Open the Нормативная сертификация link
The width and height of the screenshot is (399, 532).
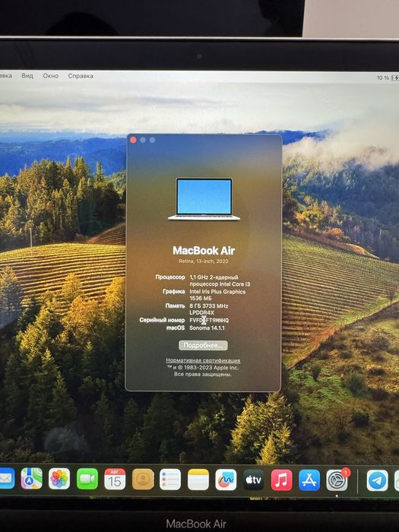[x=203, y=360]
